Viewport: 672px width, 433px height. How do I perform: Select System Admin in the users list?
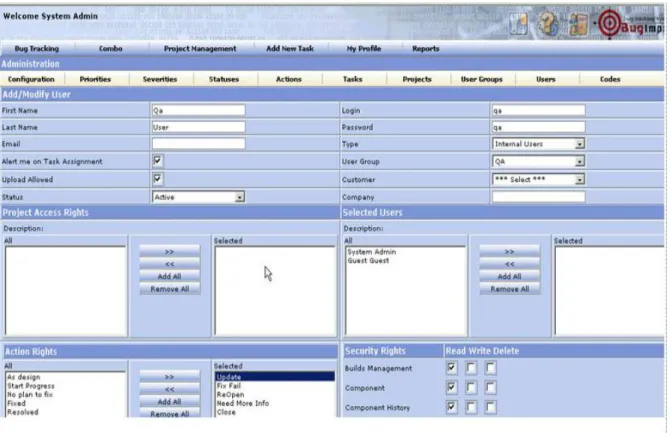click(372, 252)
